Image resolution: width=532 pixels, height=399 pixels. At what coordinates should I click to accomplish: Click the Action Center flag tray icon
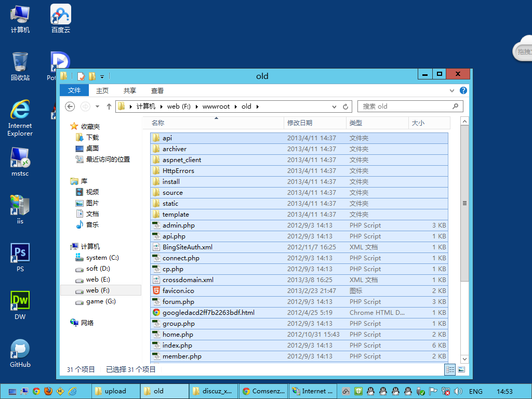point(433,391)
